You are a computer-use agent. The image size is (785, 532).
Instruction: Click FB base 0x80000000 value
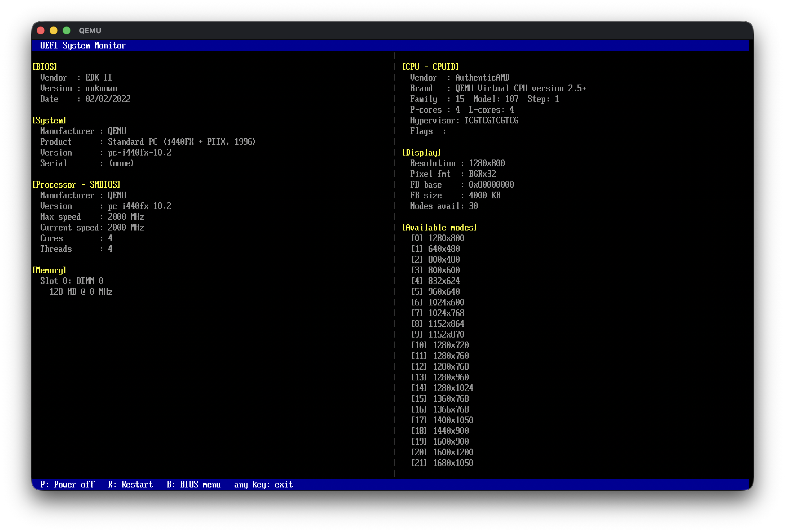[491, 185]
